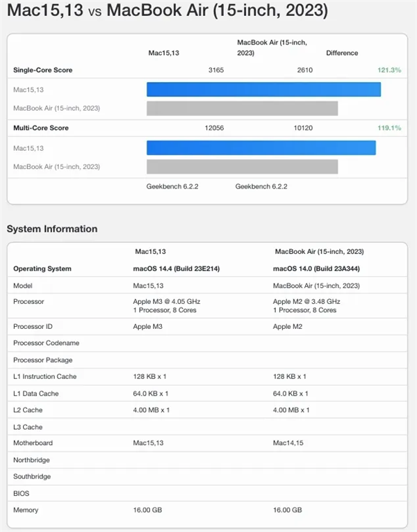Click the Mac14,15 motherboard value
This screenshot has height=532, width=417.
pos(288,443)
